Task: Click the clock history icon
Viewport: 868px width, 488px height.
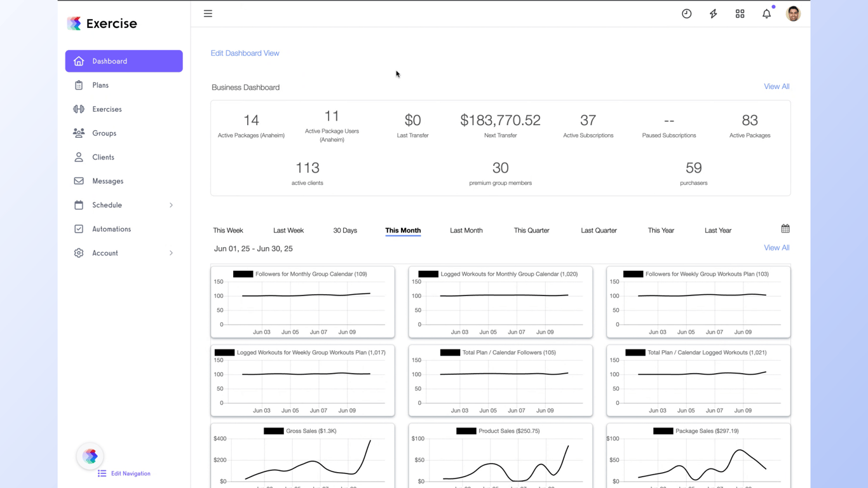Action: click(686, 13)
